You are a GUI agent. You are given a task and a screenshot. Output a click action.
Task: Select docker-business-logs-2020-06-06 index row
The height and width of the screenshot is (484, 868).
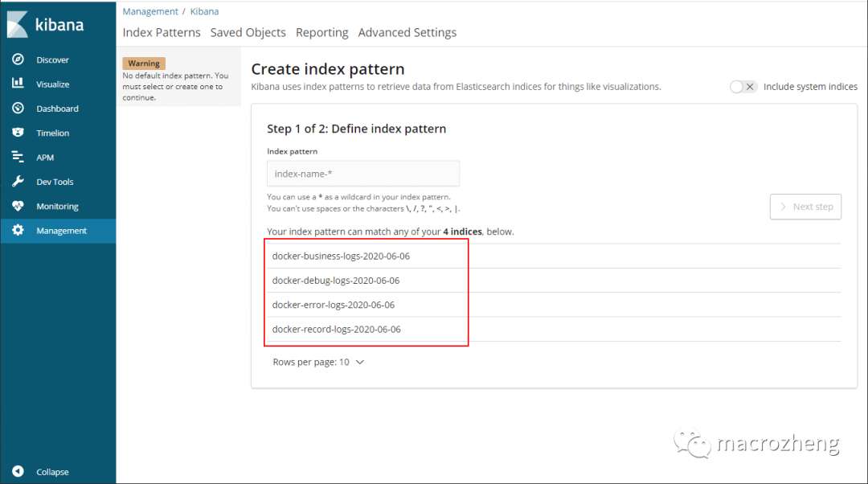[x=554, y=256]
